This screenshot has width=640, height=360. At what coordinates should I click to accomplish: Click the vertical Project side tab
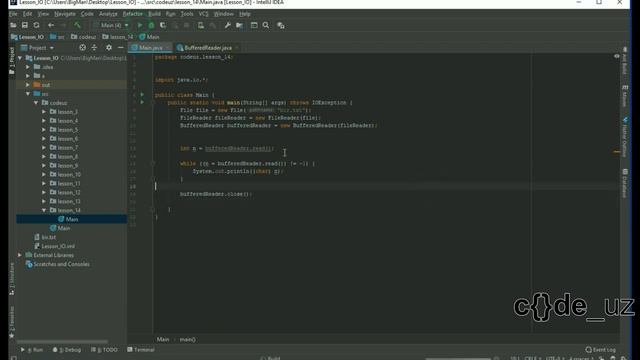tap(12, 60)
